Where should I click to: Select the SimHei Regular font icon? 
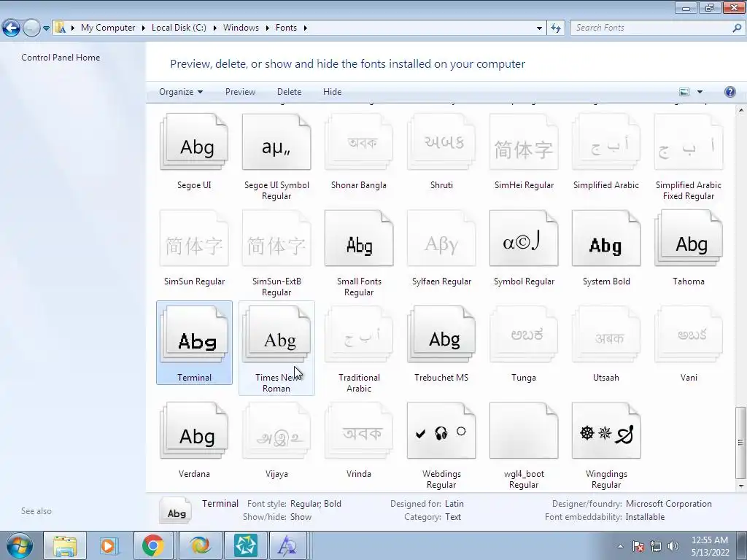click(524, 142)
